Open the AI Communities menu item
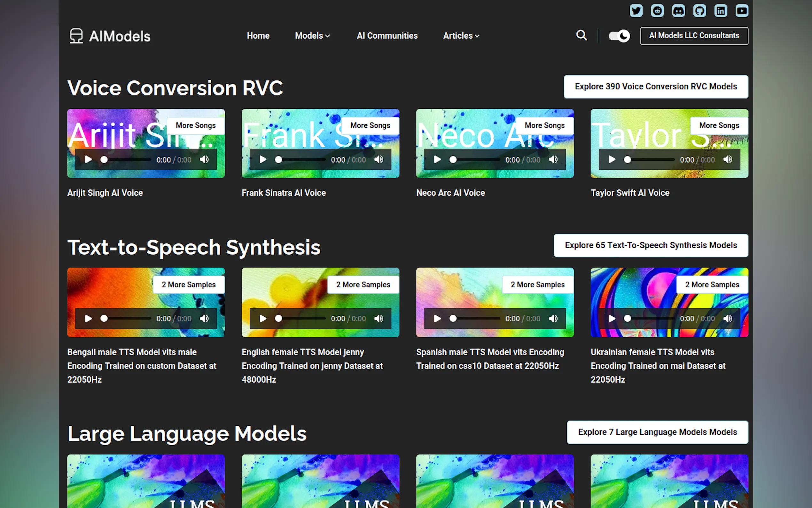Viewport: 812px width, 508px height. point(387,36)
